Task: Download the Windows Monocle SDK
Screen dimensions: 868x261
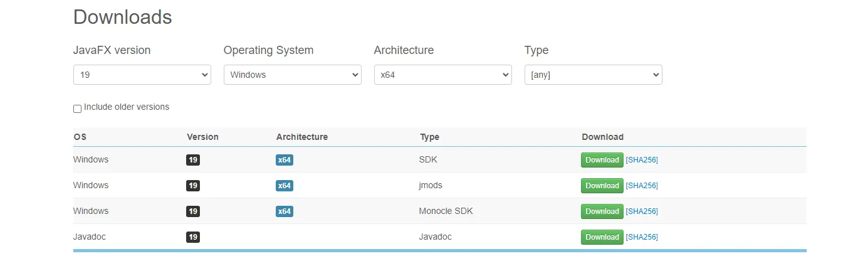Action: click(602, 211)
